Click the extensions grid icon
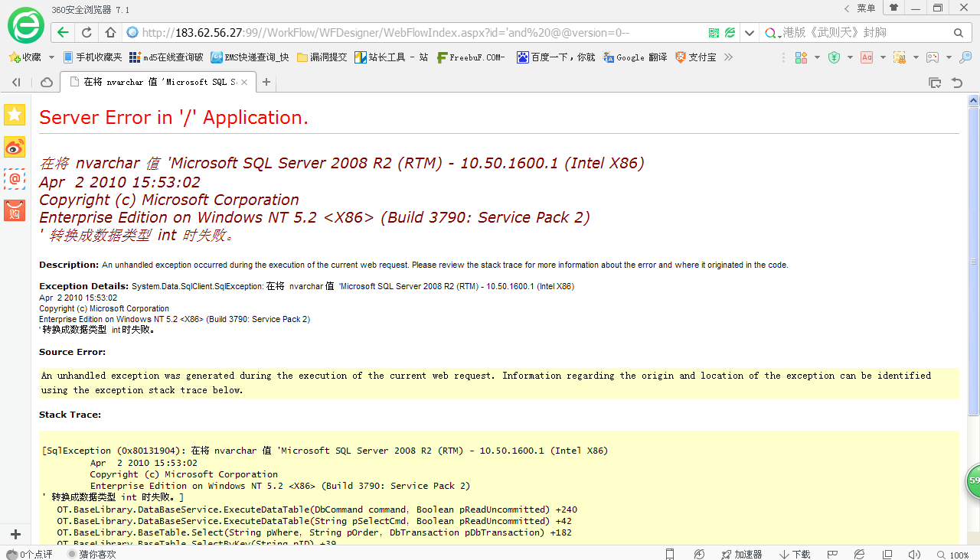980x560 pixels. (801, 57)
